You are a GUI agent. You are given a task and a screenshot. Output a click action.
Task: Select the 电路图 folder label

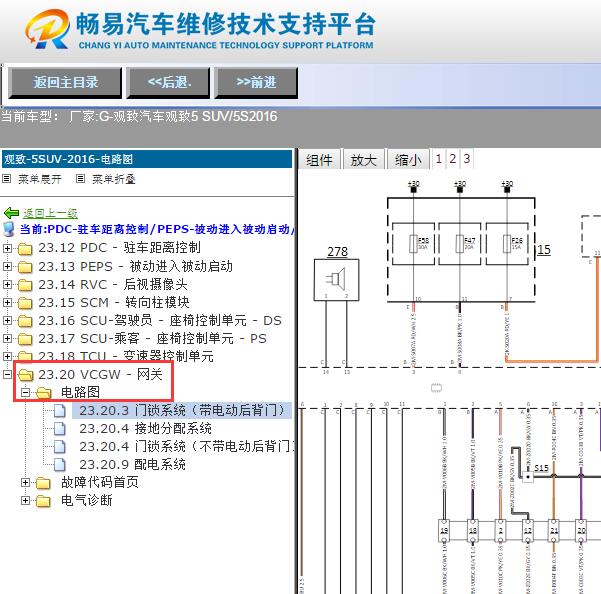(x=80, y=392)
